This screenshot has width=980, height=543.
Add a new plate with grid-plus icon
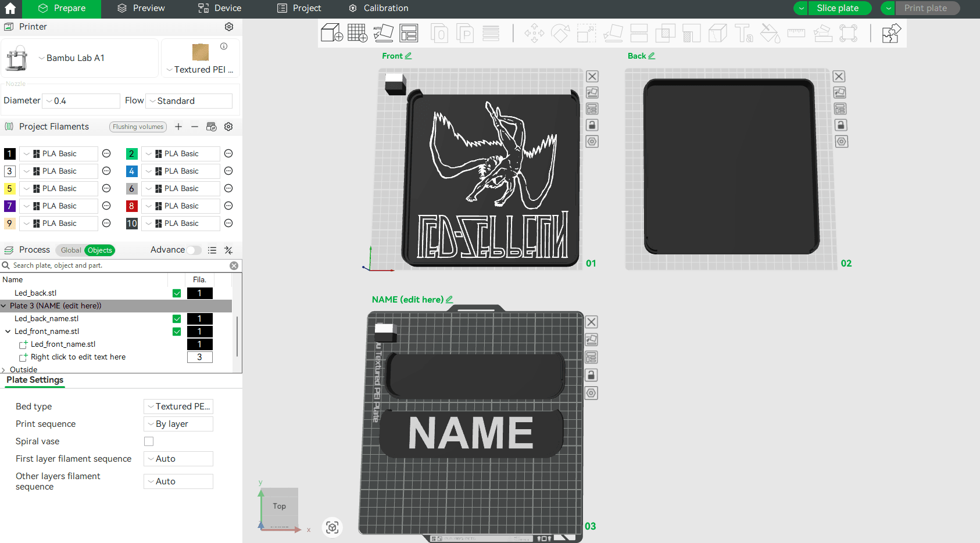point(357,33)
